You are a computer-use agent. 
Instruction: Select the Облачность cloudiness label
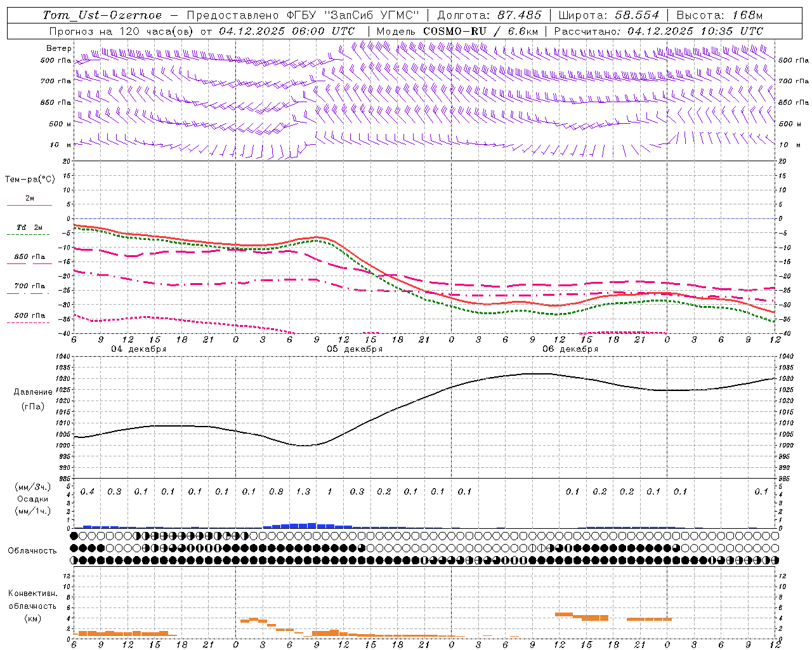click(32, 551)
